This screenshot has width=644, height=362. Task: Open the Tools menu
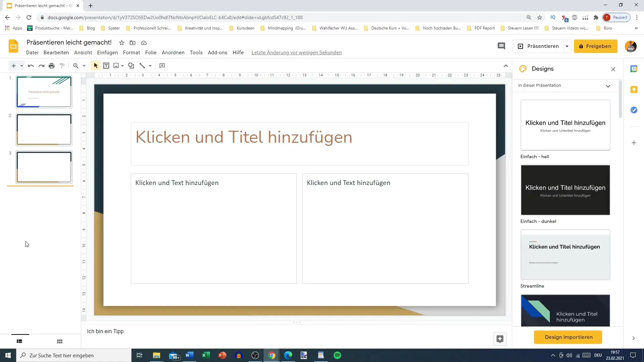coord(196,53)
